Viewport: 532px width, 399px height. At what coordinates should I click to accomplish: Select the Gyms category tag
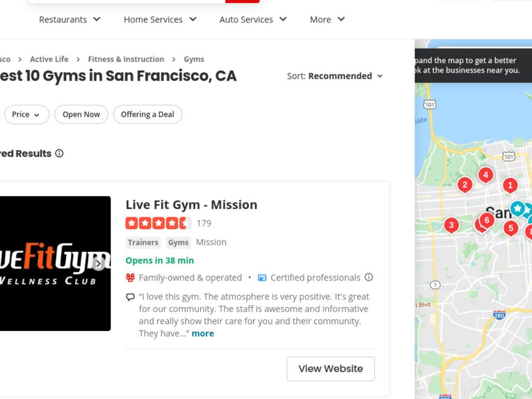[x=178, y=242]
